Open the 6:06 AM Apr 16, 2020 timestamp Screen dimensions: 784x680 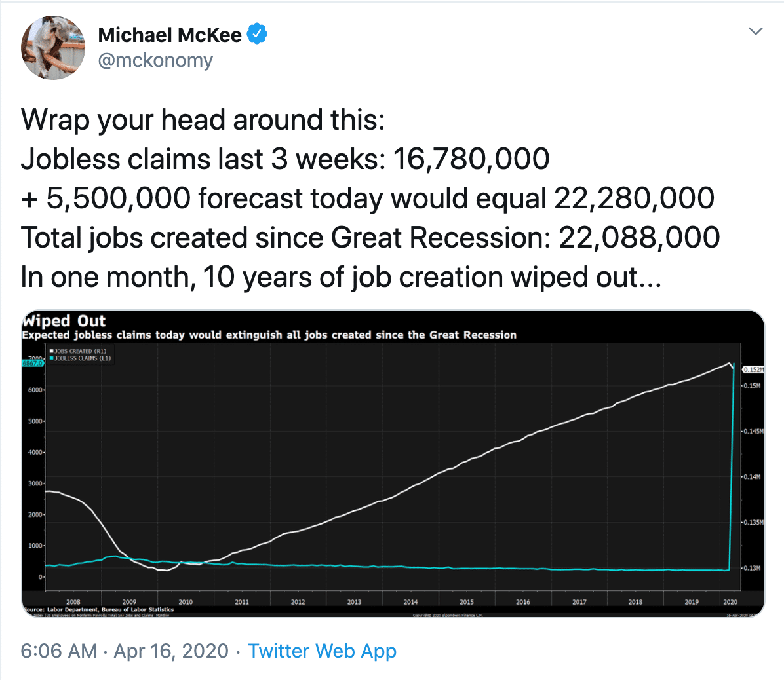click(125, 651)
